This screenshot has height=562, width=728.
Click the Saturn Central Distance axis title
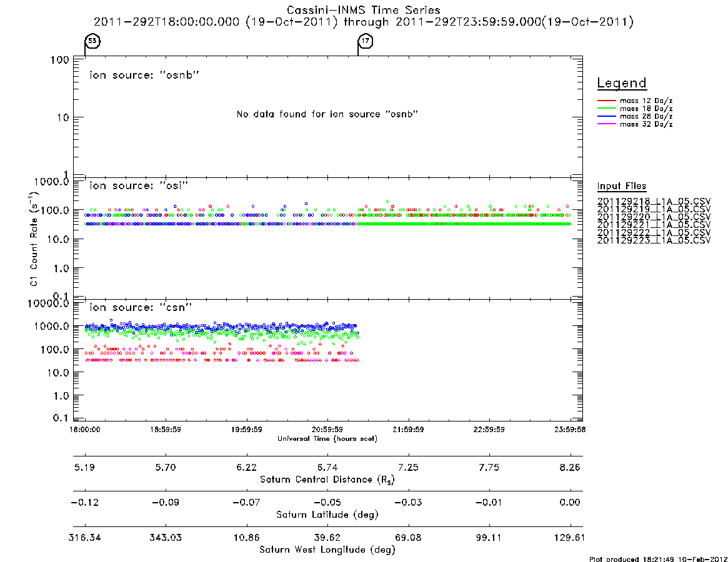coord(327,480)
